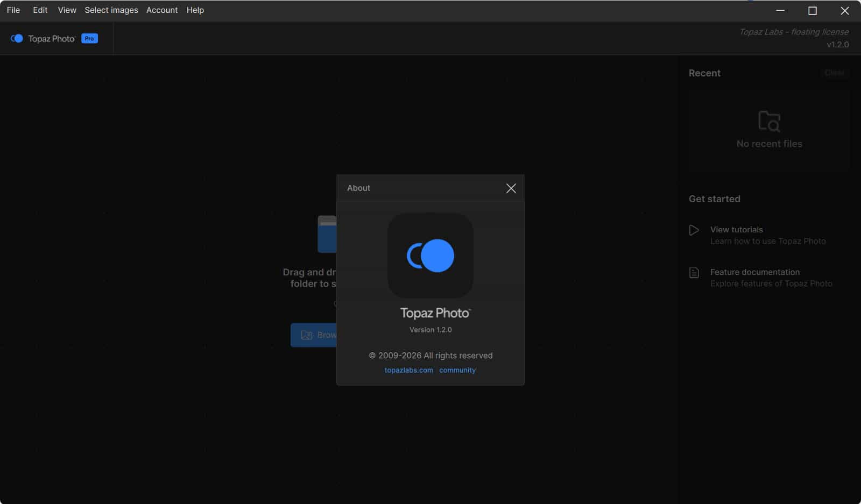Click the document icon beside Feature documentation

(x=695, y=273)
